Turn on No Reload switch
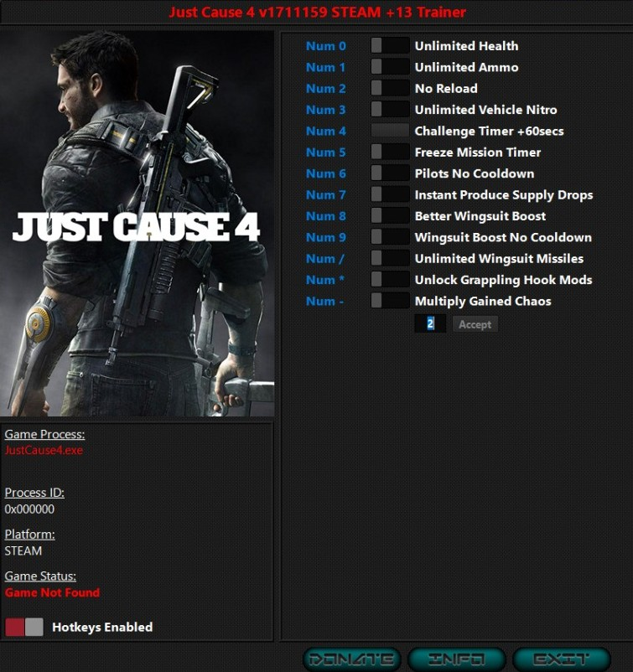Screen dimensions: 633x672 pyautogui.click(x=390, y=88)
